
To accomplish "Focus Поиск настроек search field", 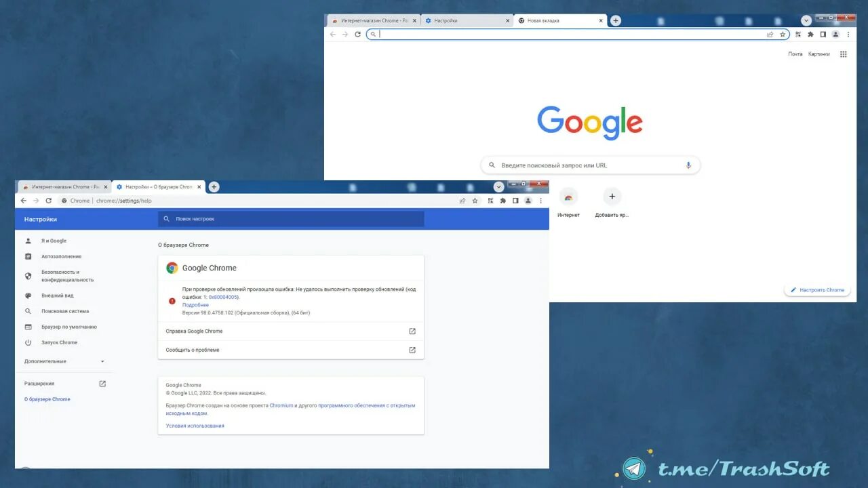I will pos(291,219).
